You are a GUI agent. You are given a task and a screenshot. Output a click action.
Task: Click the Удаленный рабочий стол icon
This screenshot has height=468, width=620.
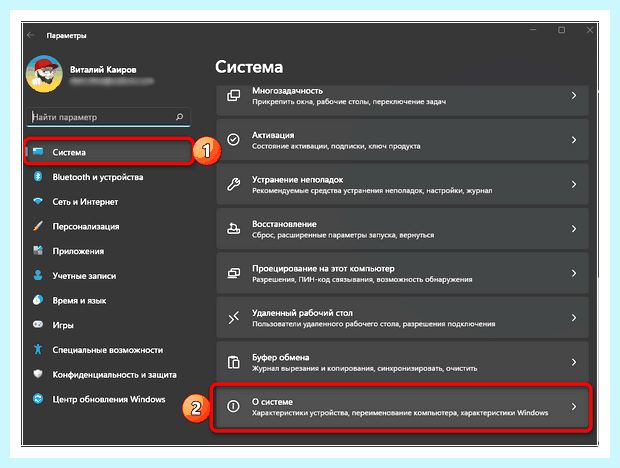pos(233,317)
